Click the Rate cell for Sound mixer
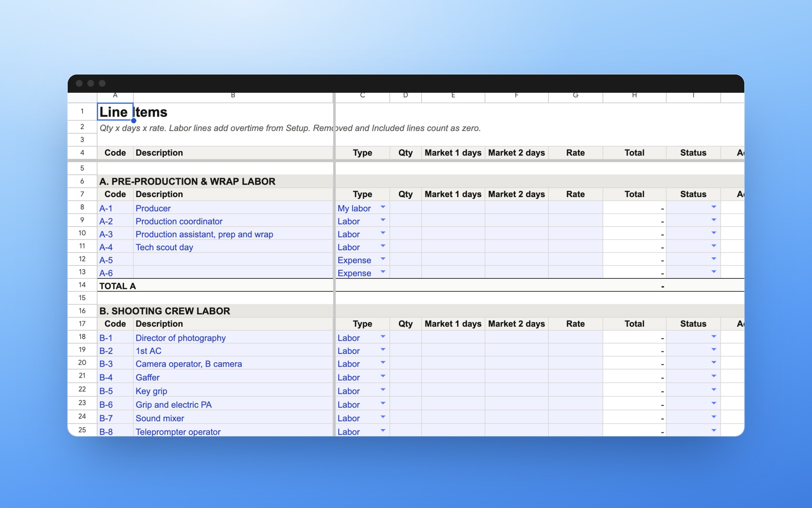Screen dimensions: 812x508 coord(575,417)
